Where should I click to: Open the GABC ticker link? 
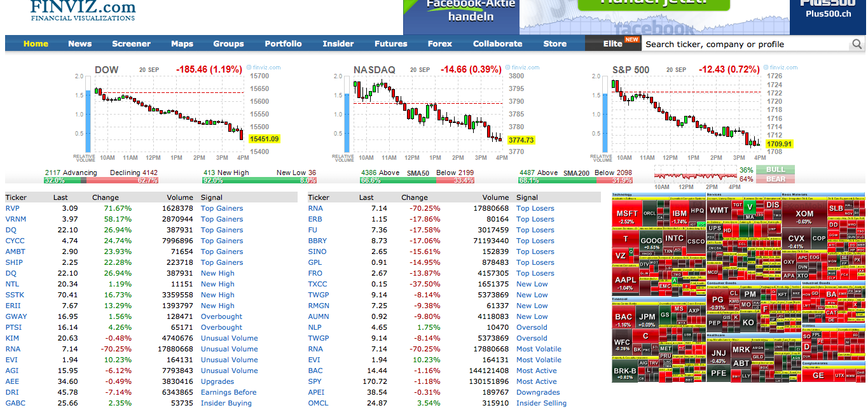point(15,403)
